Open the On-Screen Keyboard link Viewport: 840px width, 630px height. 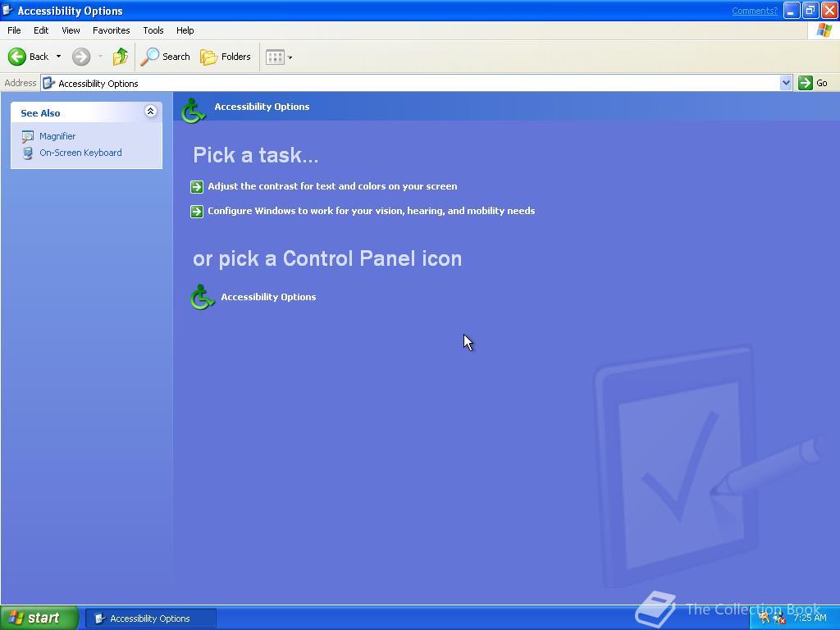(x=80, y=153)
